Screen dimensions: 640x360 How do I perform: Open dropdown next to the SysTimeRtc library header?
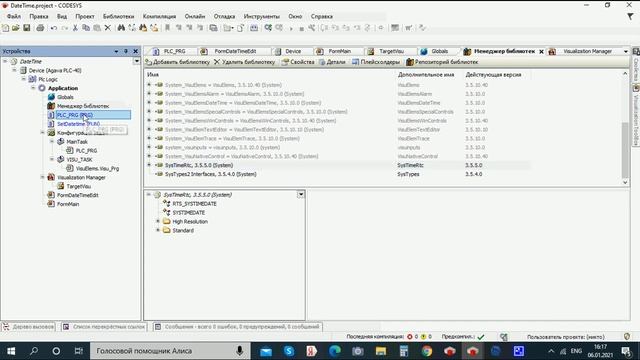301,195
